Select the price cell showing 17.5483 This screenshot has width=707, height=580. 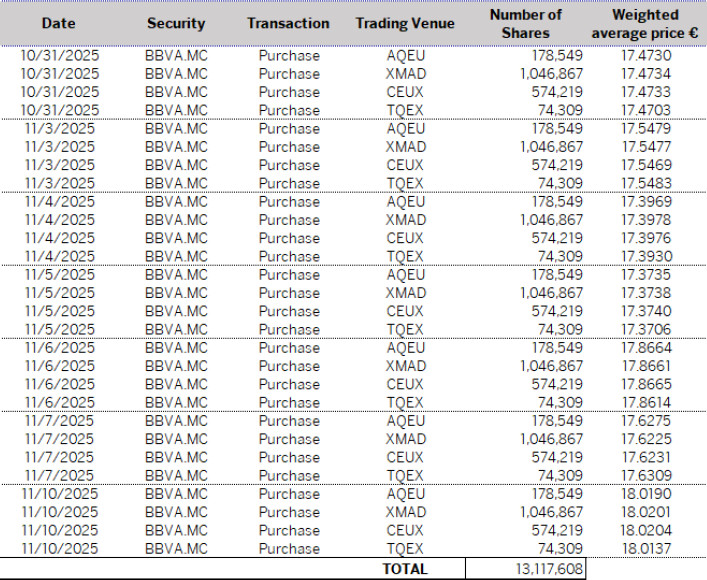tap(645, 184)
